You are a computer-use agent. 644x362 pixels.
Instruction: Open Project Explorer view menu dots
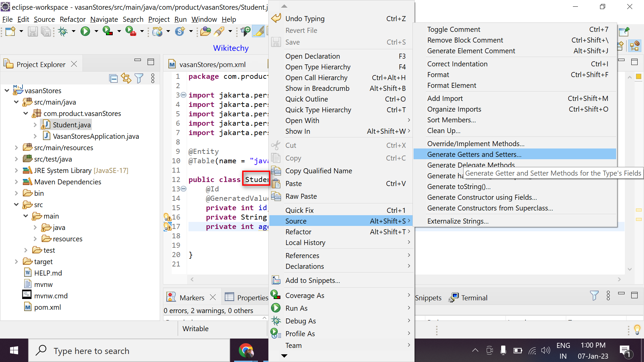click(x=153, y=78)
